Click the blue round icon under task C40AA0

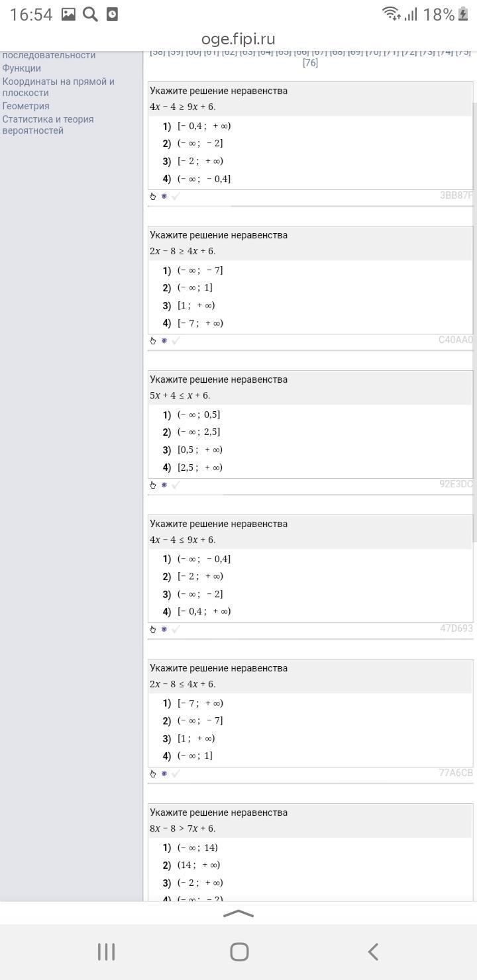(x=164, y=340)
